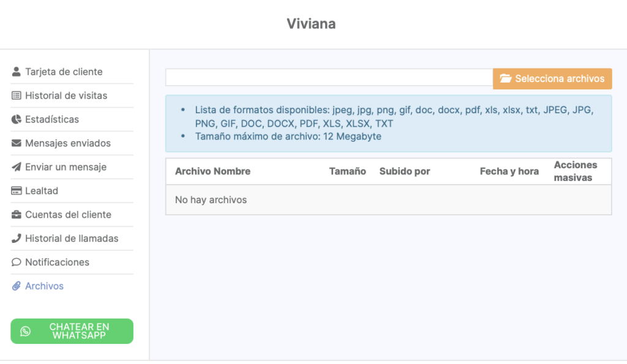The height and width of the screenshot is (364, 627).
Task: Click the paper plane icon for Enviar un mensaje
Action: tap(17, 167)
